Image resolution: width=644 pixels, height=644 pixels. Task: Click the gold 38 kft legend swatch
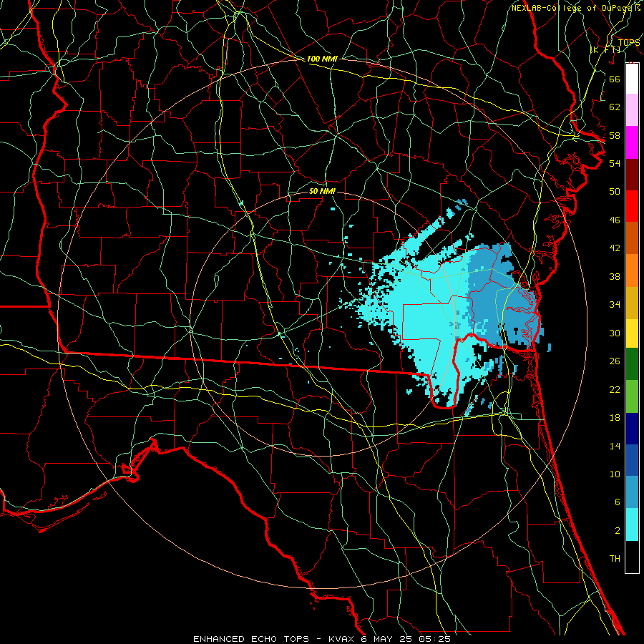click(632, 303)
